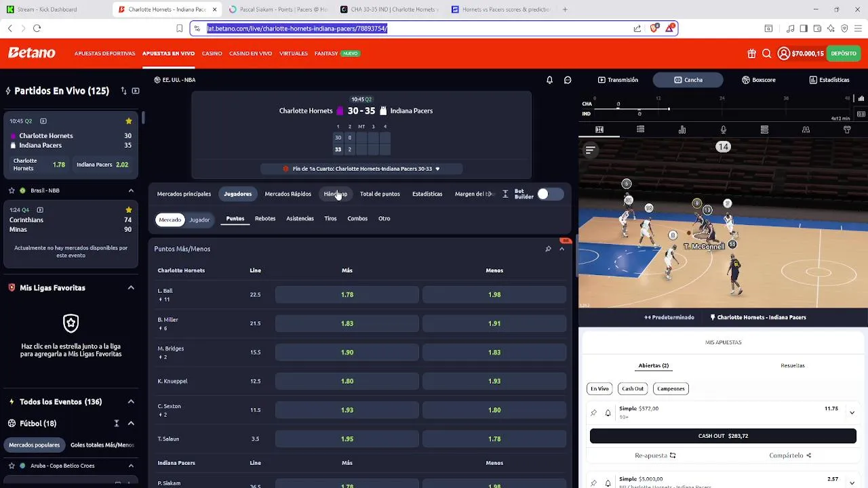Pin the $5.000,00 simple bet
Image resolution: width=868 pixels, height=488 pixels.
(593, 483)
